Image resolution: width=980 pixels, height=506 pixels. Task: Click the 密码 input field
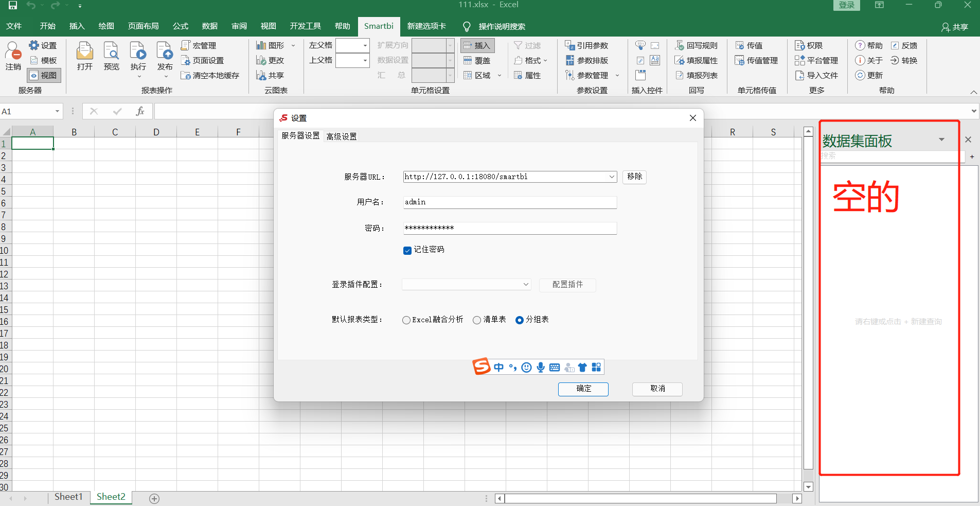coord(510,228)
